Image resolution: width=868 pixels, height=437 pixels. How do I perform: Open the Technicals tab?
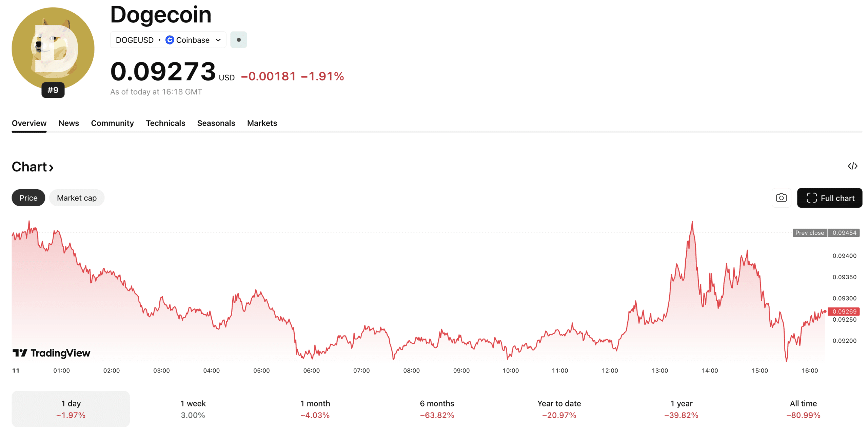click(x=165, y=123)
